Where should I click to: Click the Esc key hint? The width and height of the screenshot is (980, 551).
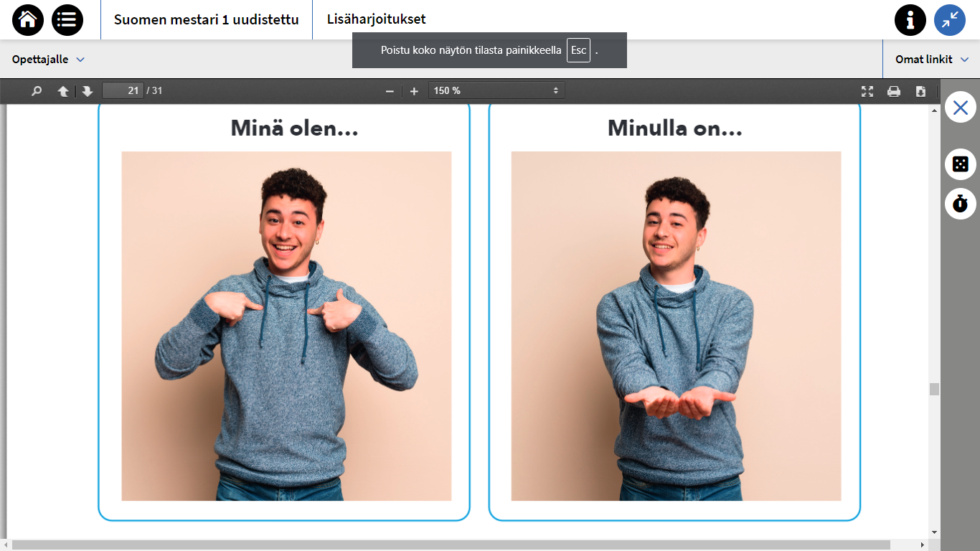pyautogui.click(x=578, y=50)
